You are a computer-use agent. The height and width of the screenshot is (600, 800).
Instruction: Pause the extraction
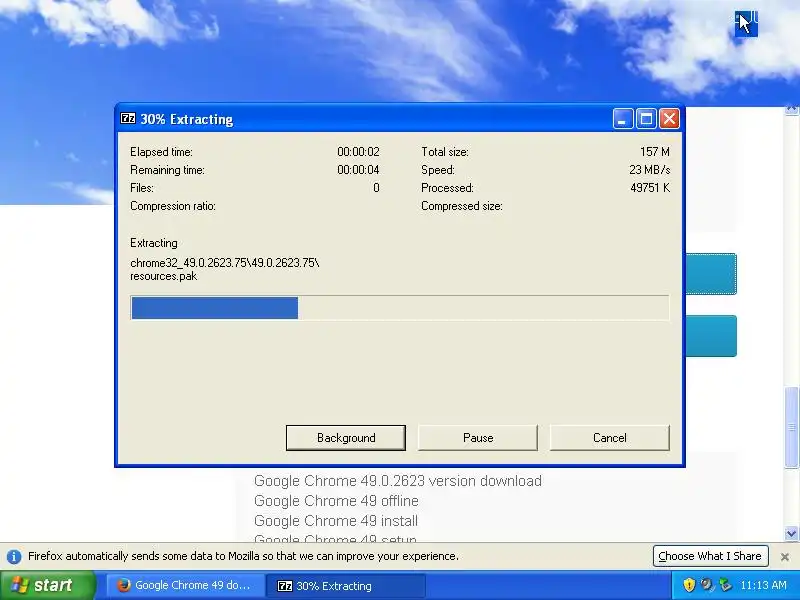coord(478,438)
